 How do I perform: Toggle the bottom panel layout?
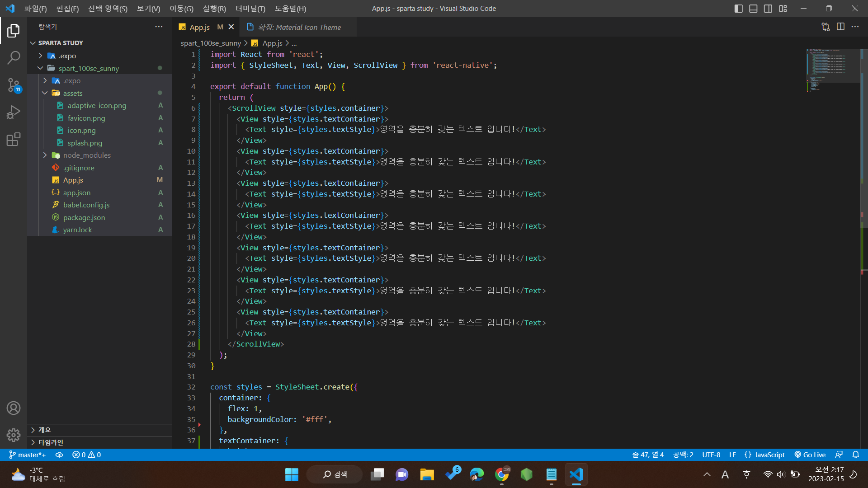753,9
